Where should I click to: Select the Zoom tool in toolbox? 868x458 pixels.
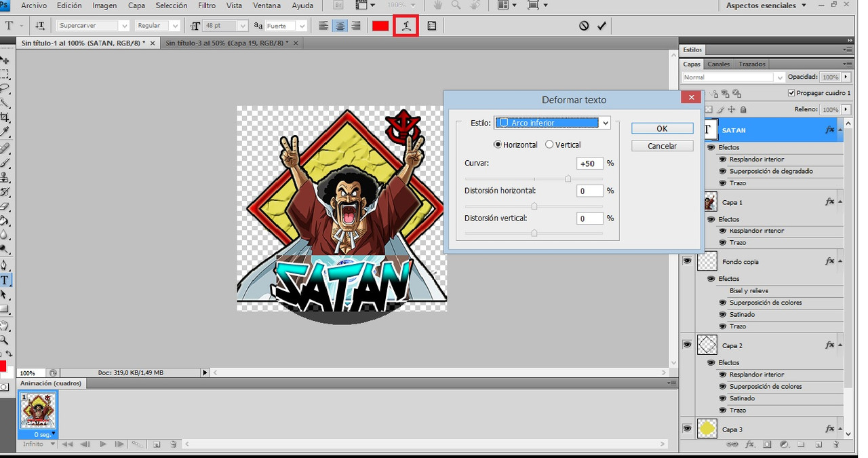pos(5,340)
